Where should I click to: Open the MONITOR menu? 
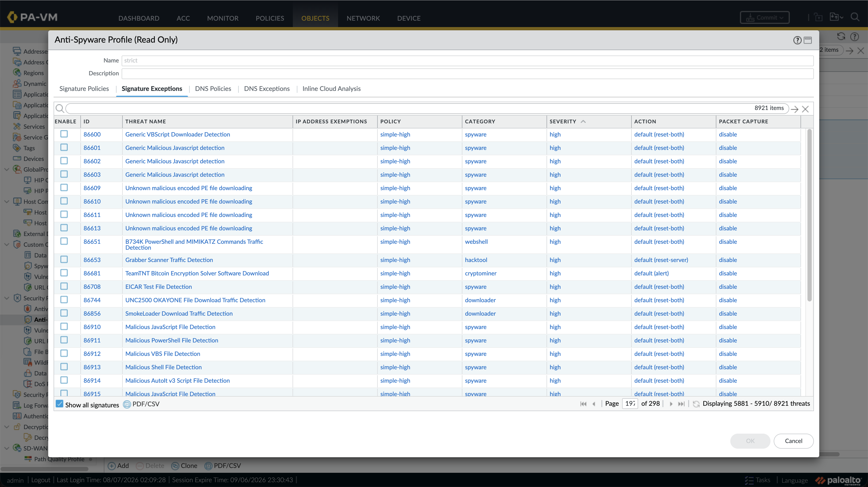[x=223, y=18]
